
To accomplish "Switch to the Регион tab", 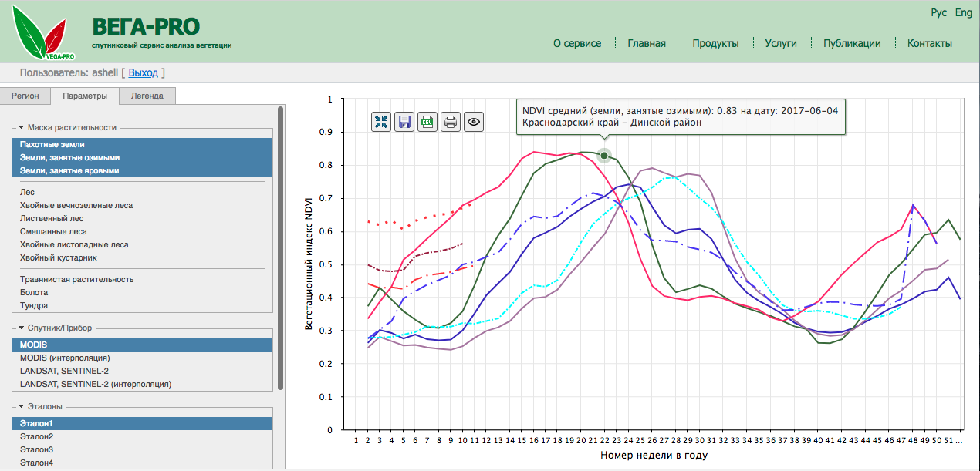I will click(x=25, y=96).
